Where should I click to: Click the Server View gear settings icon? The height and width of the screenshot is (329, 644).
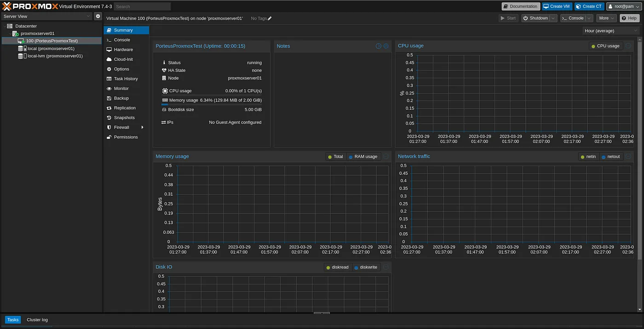click(98, 16)
